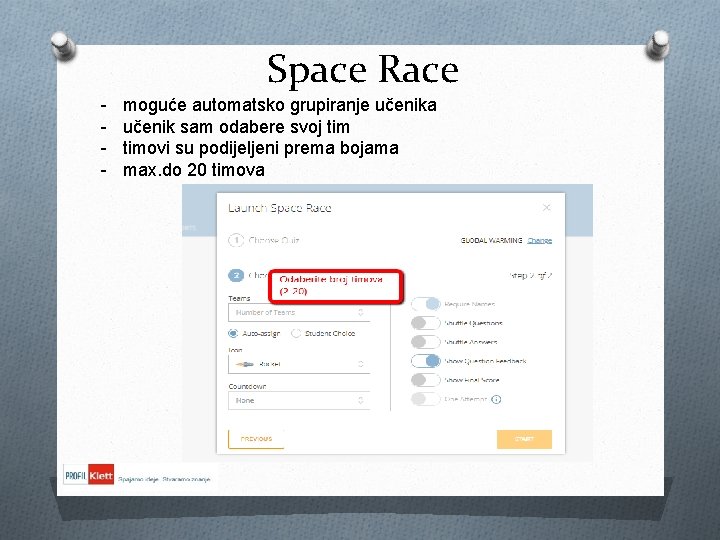Toggle the Require Names switch

(x=426, y=304)
